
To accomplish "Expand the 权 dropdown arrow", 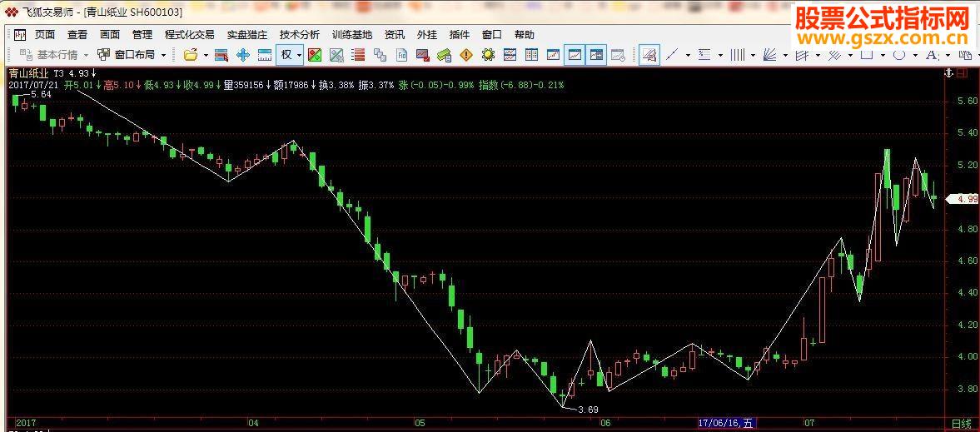I will pos(300,55).
